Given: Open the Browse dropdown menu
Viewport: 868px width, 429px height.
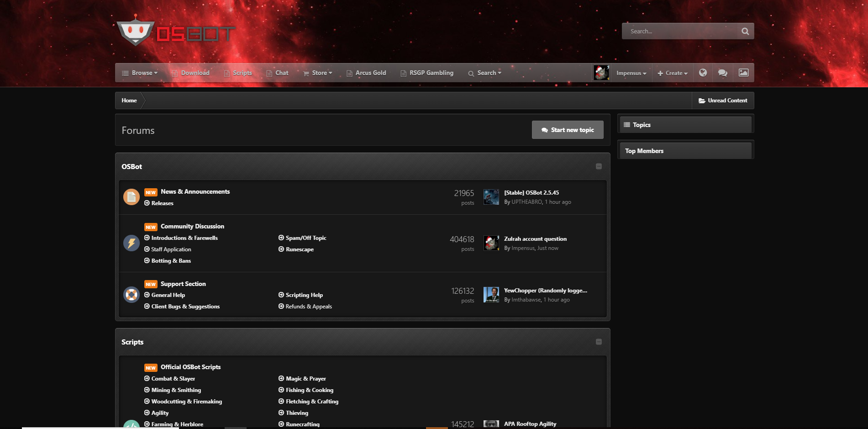Looking at the screenshot, I should click(x=140, y=73).
